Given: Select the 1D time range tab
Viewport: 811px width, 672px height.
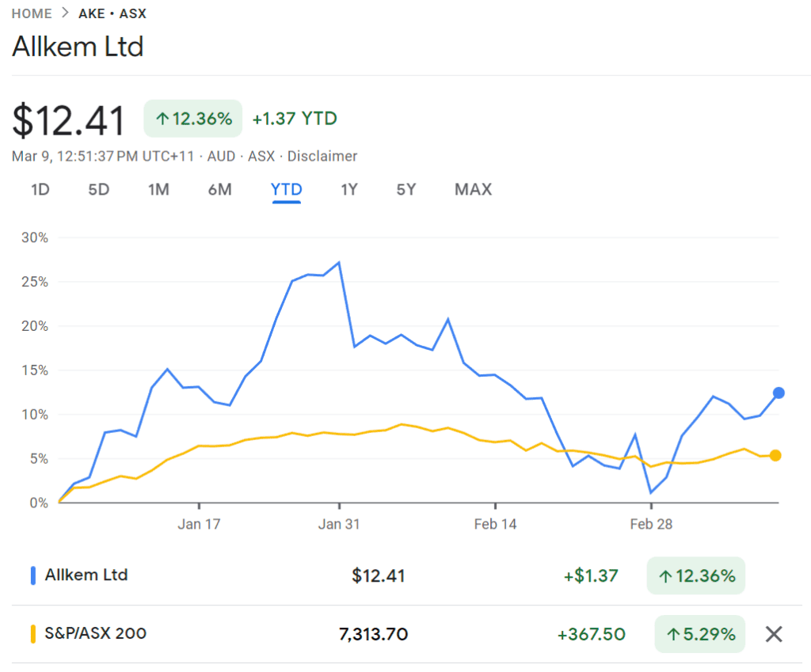Looking at the screenshot, I should coord(40,190).
